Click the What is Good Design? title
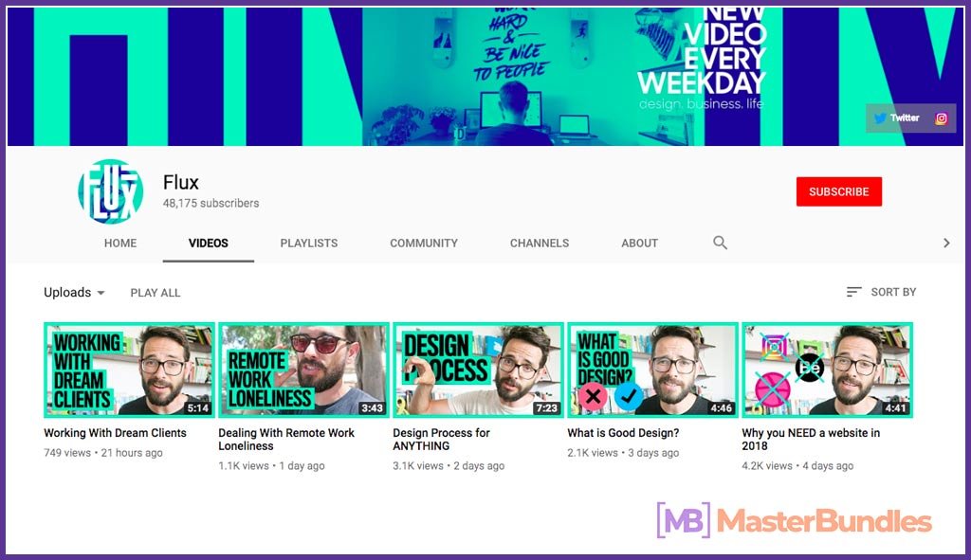971x560 pixels. (x=623, y=433)
